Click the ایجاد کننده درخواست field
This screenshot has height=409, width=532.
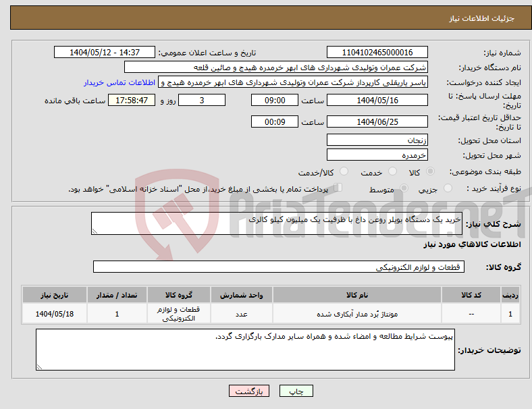[x=293, y=82]
